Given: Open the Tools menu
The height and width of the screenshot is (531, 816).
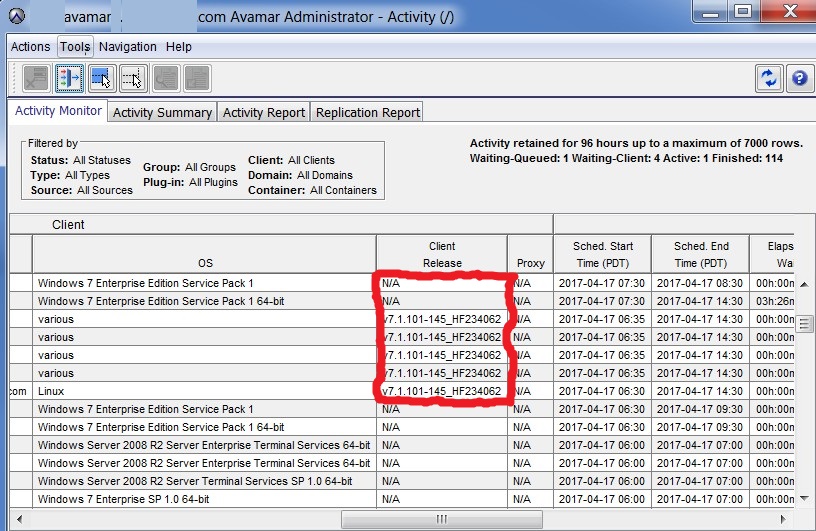Looking at the screenshot, I should [x=75, y=47].
